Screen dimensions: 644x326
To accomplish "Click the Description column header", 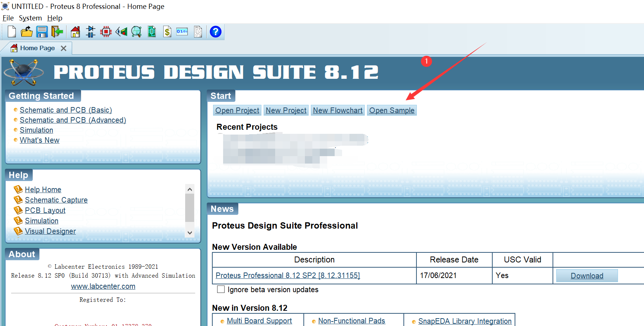I will (x=314, y=259).
